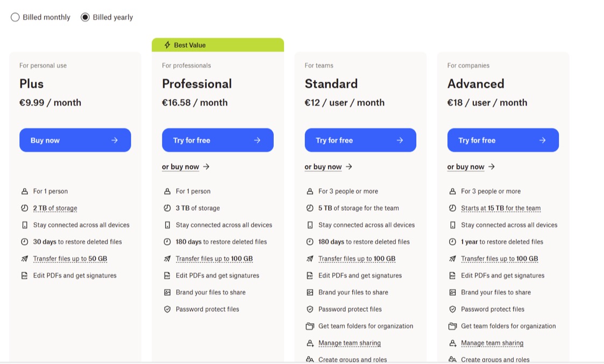
Task: Click the clock restore icon in Advanced
Action: [452, 242]
